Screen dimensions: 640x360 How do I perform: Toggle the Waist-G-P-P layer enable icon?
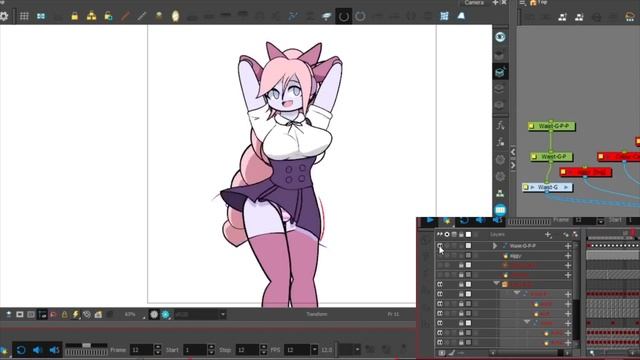pyautogui.click(x=440, y=246)
